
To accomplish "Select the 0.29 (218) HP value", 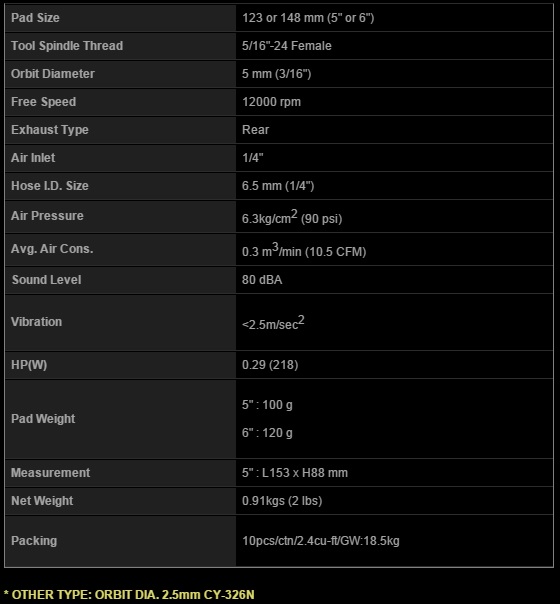I will [270, 365].
